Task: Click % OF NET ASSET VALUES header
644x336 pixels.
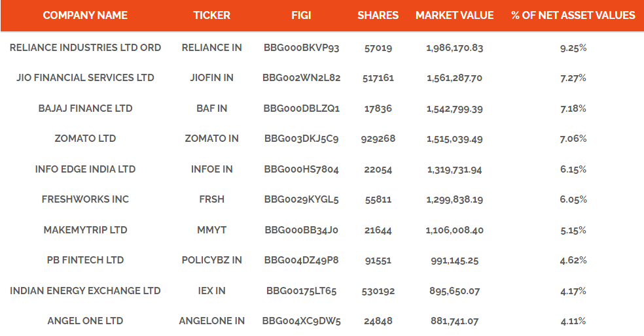Action: click(573, 15)
